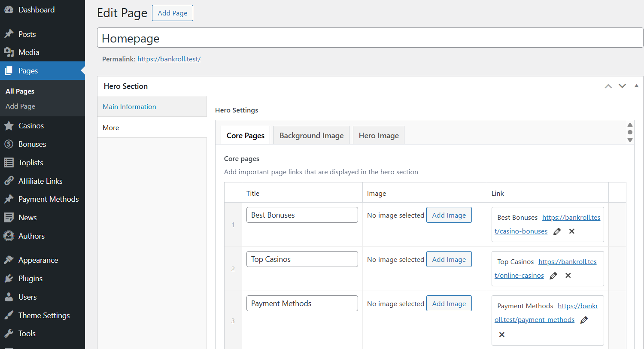Click the Toplists sidebar icon

(x=9, y=162)
